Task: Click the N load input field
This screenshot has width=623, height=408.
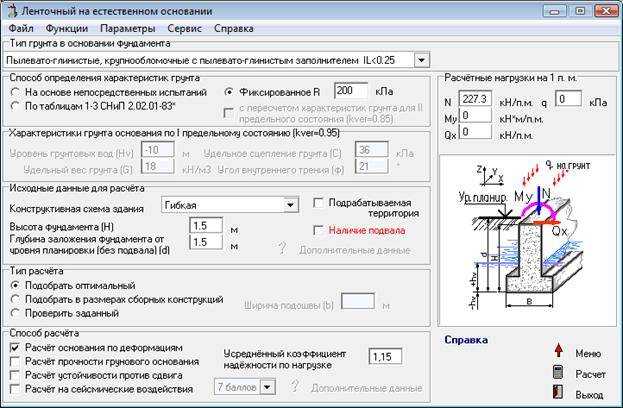Action: tap(475, 99)
